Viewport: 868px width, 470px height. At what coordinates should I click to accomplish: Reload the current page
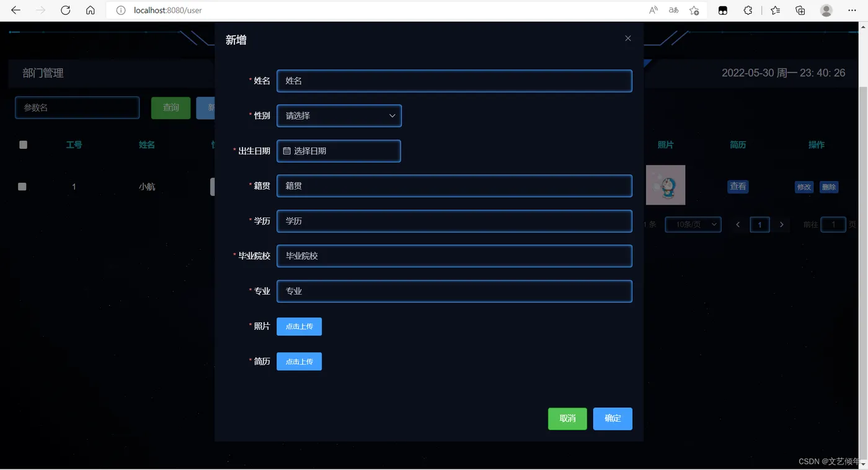tap(66, 10)
